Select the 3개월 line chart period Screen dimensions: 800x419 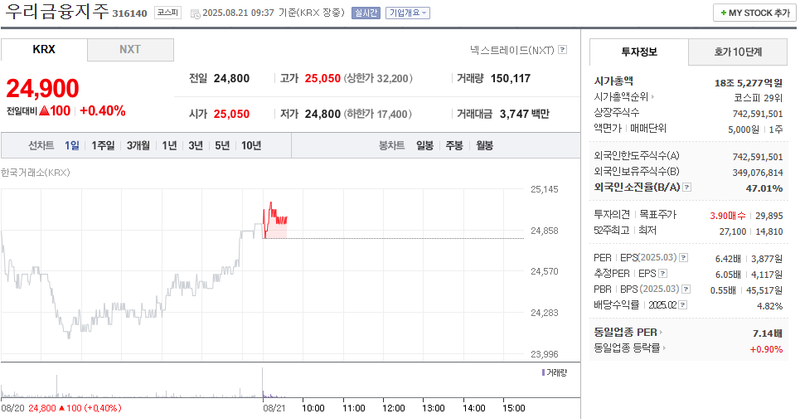point(138,145)
